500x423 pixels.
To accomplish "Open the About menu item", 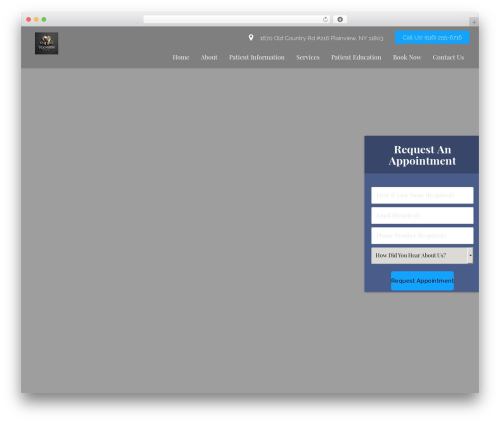I will tap(209, 57).
